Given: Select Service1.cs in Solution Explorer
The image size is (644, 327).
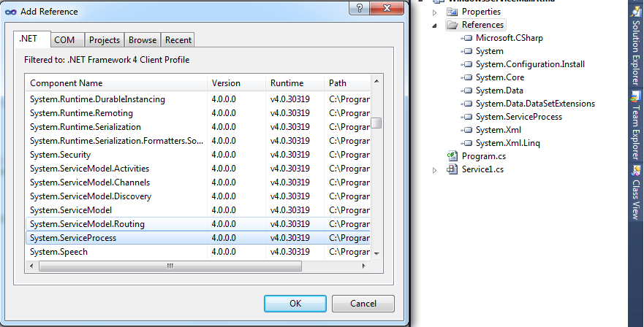Looking at the screenshot, I should point(482,169).
